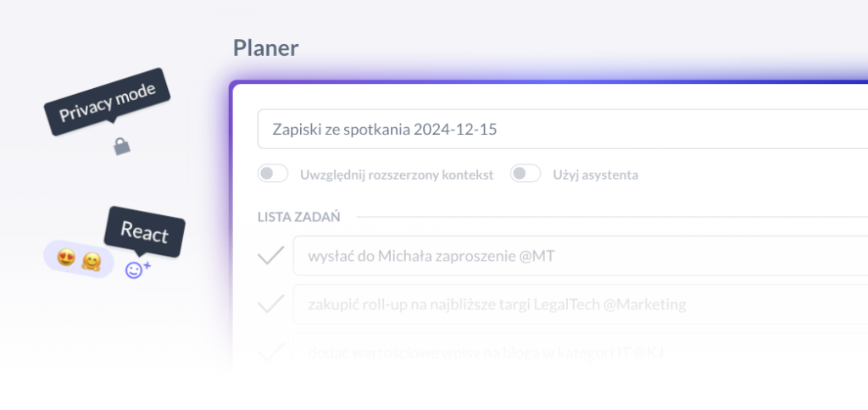The height and width of the screenshot is (410, 868).
Task: Enable Uwzględnij rozszerzony kontekst switch
Action: pyautogui.click(x=273, y=174)
